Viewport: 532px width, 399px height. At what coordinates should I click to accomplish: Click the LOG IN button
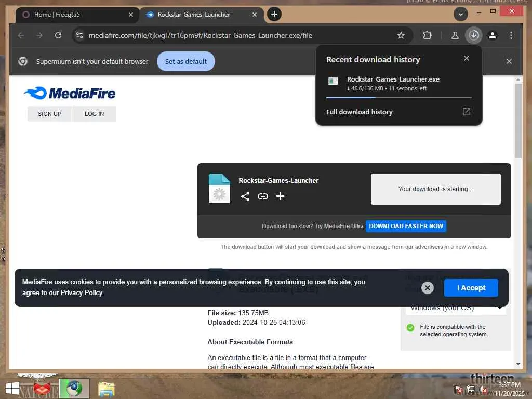(95, 114)
